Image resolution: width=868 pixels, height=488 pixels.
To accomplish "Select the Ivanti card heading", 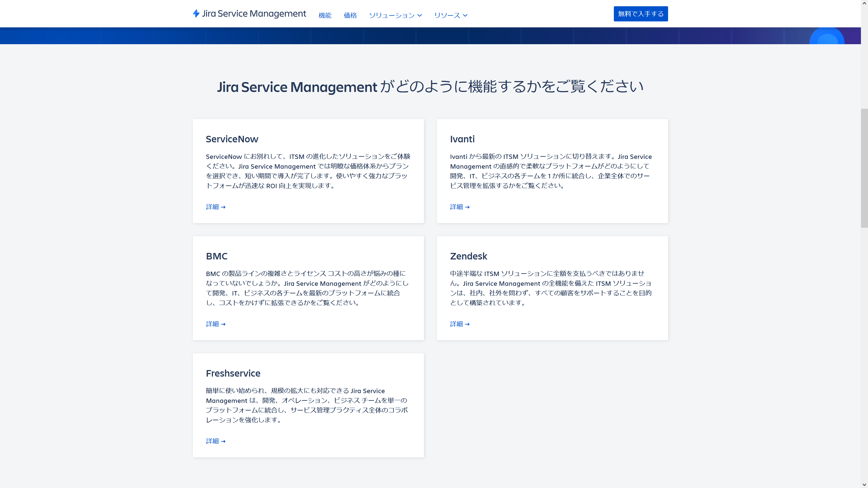I will 462,139.
